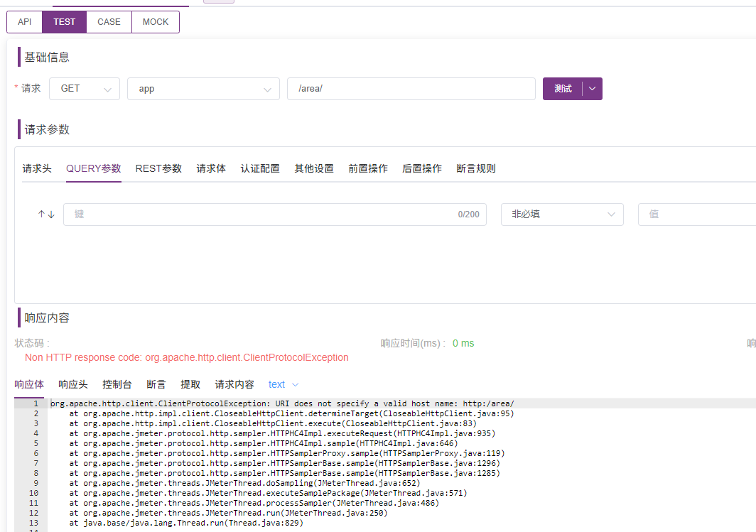Open the 后置操作 tab

coord(422,168)
